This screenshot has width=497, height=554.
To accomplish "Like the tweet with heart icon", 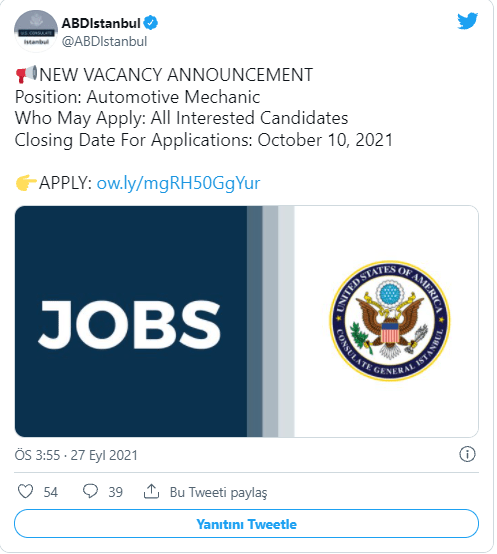I will pos(25,491).
